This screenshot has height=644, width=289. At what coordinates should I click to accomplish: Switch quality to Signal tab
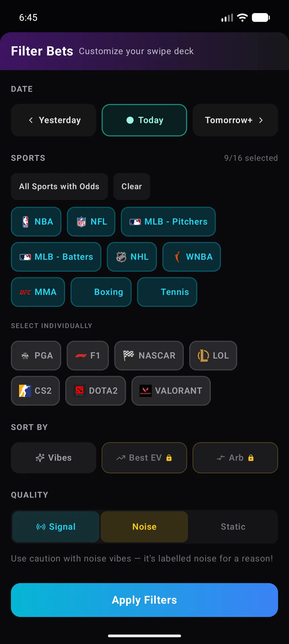pyautogui.click(x=56, y=527)
